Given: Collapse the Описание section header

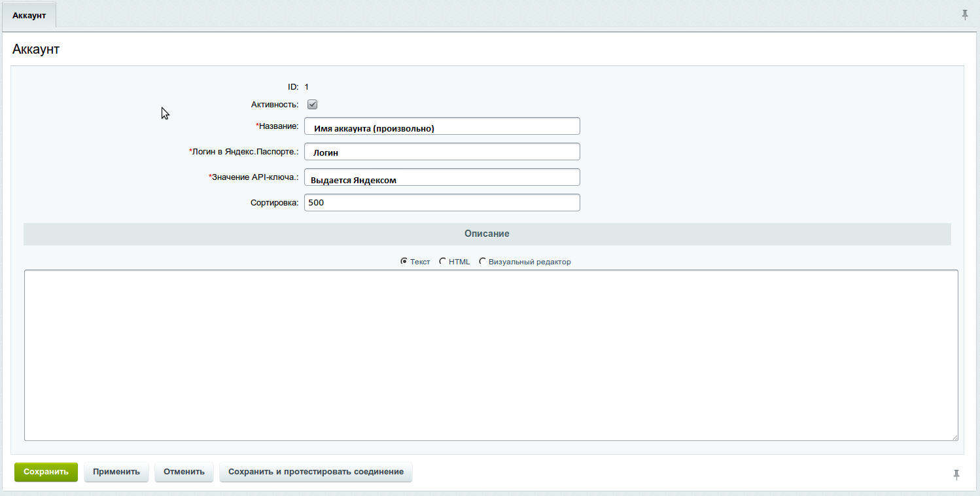Looking at the screenshot, I should point(487,234).
